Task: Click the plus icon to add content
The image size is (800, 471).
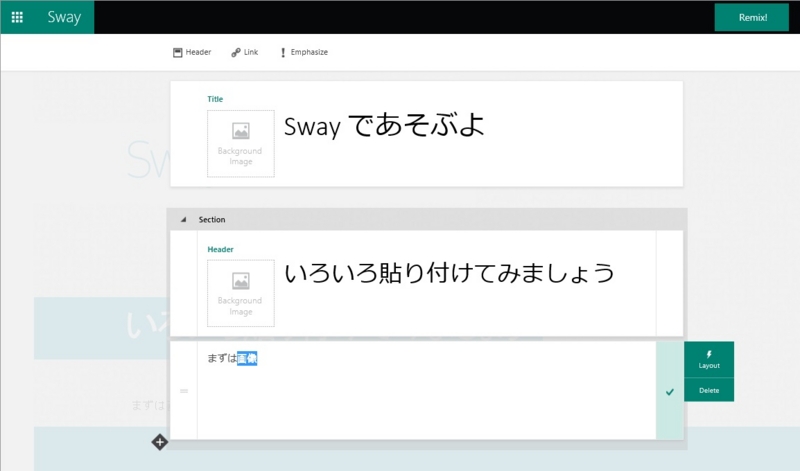Action: point(160,442)
